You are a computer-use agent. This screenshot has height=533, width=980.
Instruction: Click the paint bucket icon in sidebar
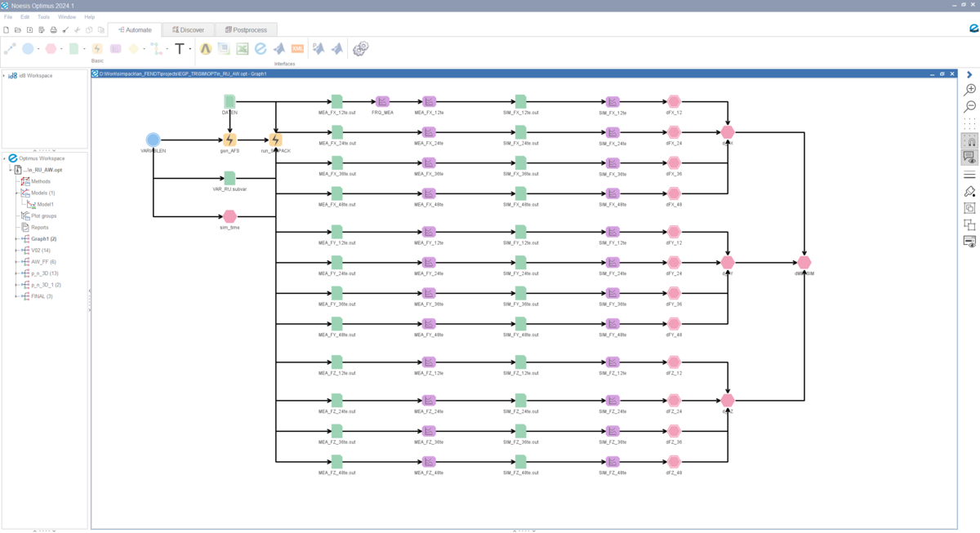969,192
